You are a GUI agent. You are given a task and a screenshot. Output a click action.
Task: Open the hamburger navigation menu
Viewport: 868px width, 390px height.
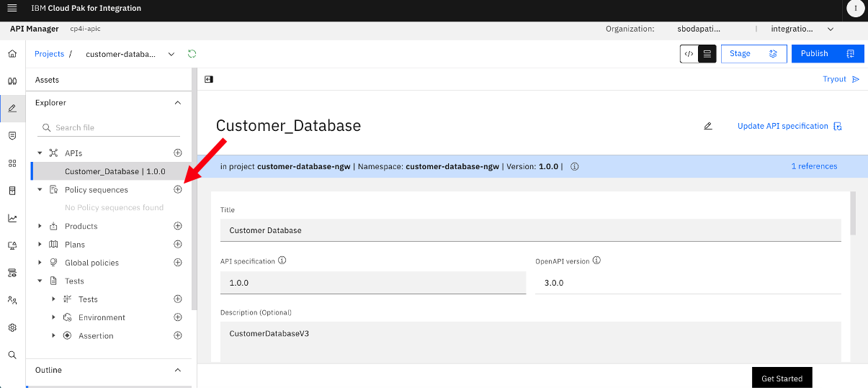pos(12,9)
